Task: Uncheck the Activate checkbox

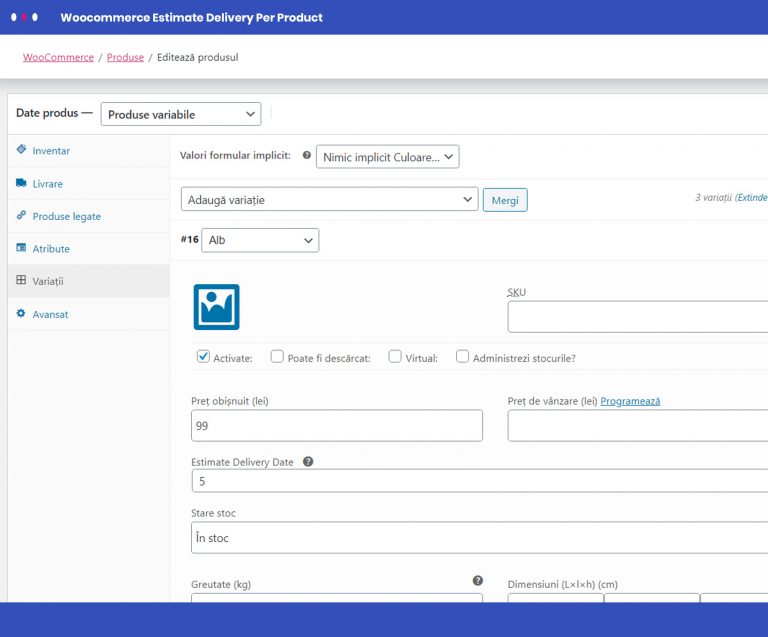Action: [203, 356]
